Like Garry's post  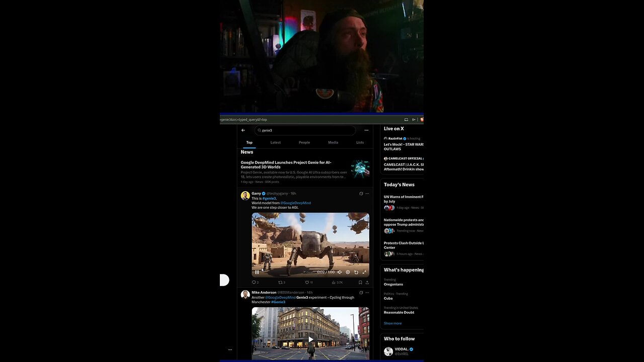(308, 283)
